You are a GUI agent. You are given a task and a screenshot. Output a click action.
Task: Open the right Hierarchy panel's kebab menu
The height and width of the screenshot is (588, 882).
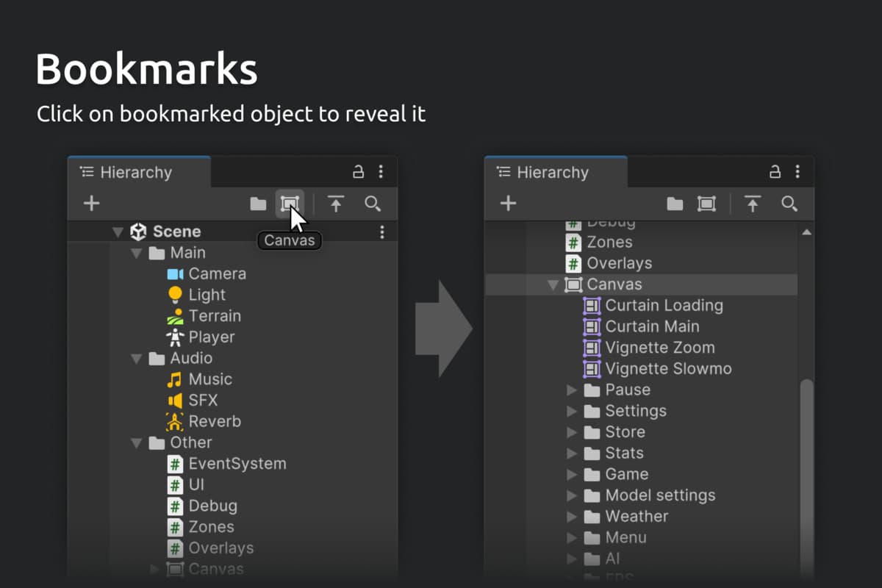tap(797, 172)
